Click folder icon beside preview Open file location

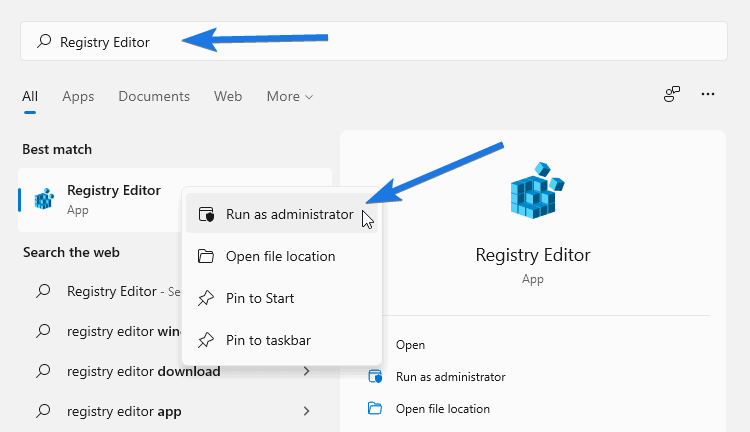click(375, 409)
